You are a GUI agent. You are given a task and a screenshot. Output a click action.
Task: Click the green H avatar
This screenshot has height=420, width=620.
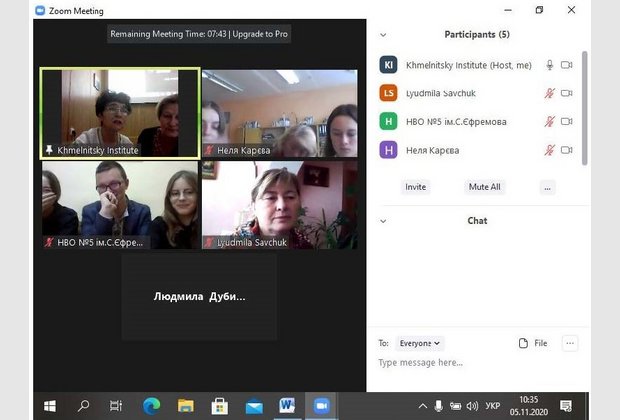(x=388, y=121)
